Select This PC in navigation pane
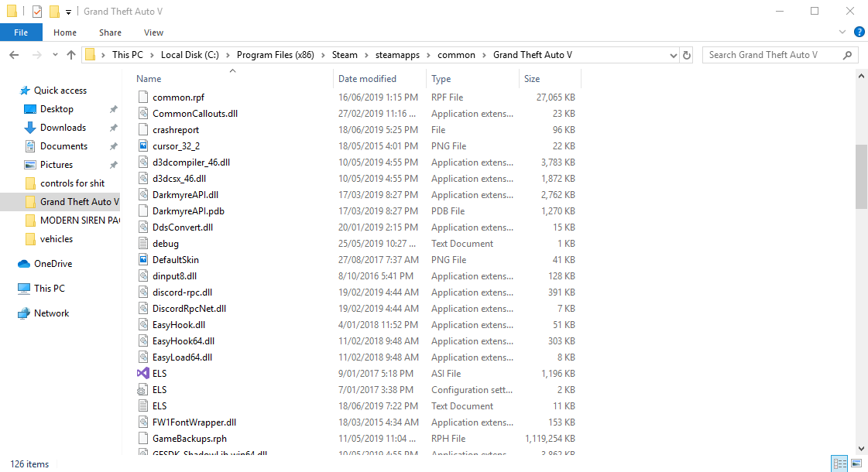 pos(50,289)
